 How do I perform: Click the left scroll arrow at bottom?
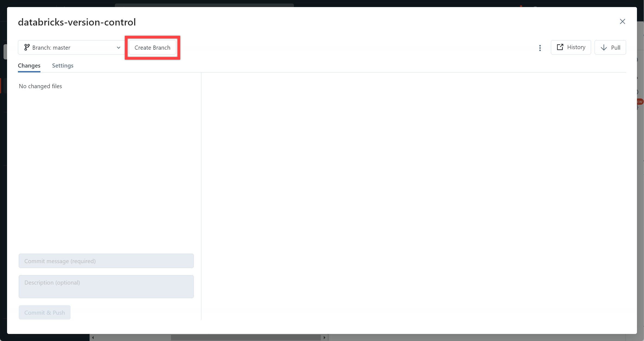point(93,337)
